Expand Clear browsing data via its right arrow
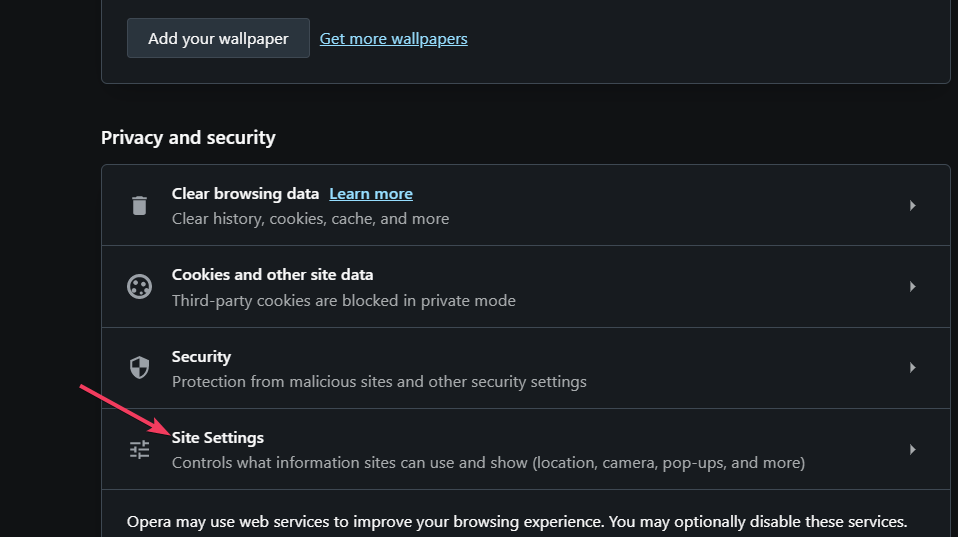The width and height of the screenshot is (958, 537). [x=912, y=205]
